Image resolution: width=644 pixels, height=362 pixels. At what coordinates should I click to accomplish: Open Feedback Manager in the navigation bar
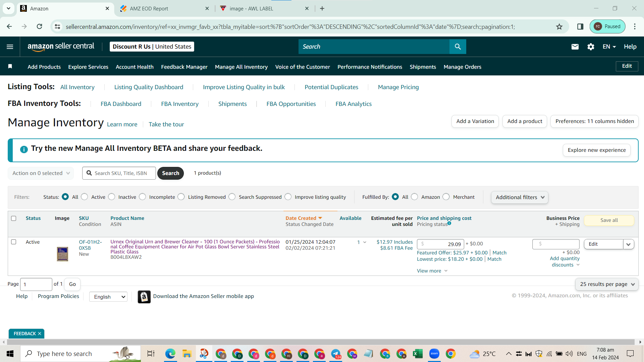[x=184, y=67]
